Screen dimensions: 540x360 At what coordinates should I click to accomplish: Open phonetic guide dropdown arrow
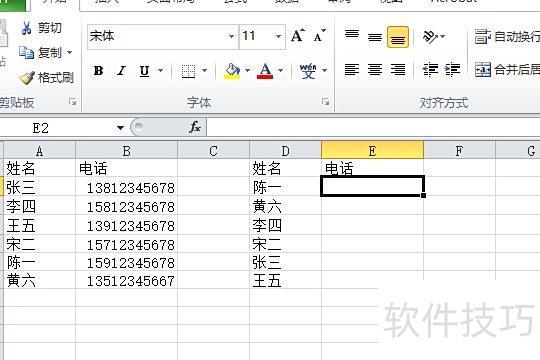click(324, 71)
